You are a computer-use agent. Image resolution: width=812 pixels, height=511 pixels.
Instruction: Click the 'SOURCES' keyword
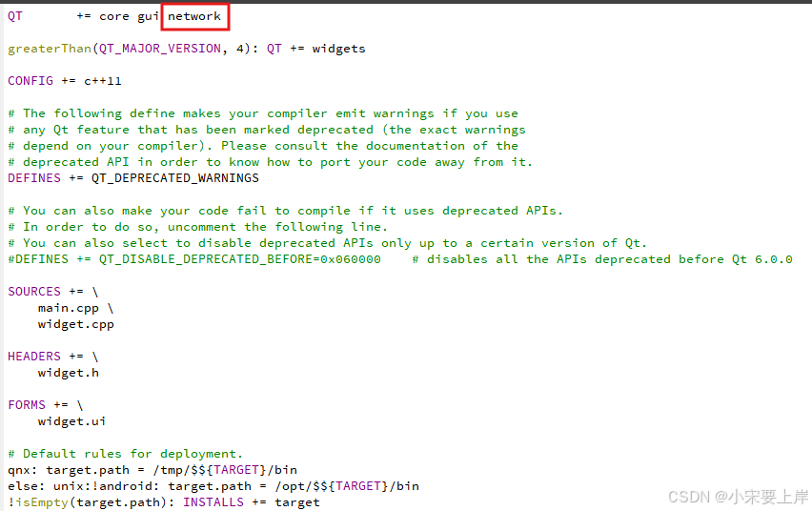pyautogui.click(x=34, y=292)
